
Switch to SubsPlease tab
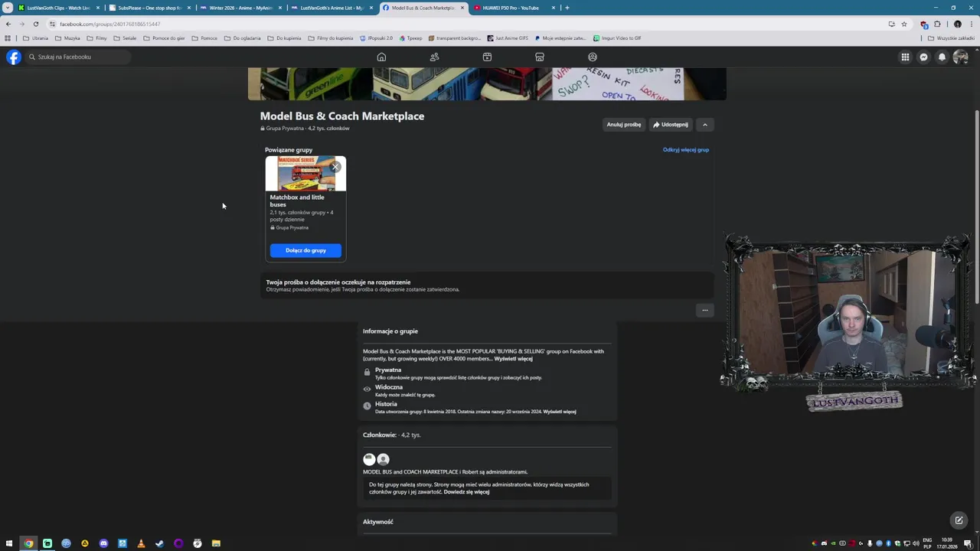[150, 8]
